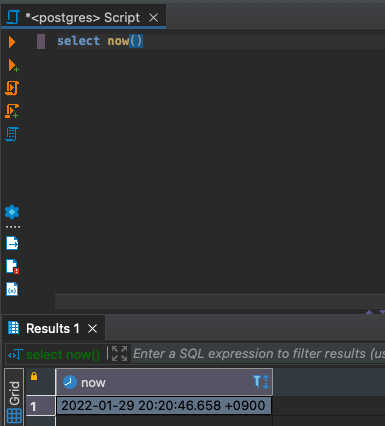The height and width of the screenshot is (426, 385).
Task: Select row number 1 header
Action: tap(41, 406)
